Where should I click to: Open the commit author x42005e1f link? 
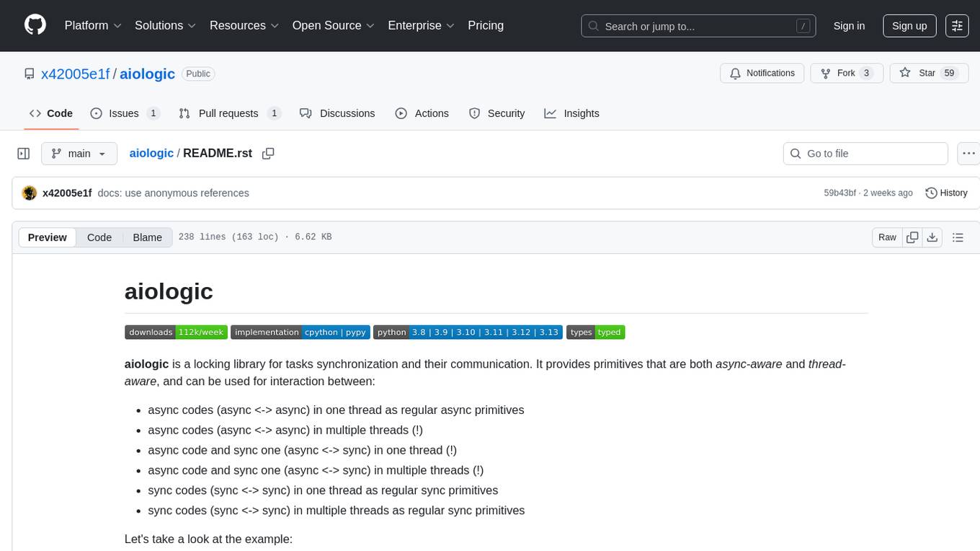pyautogui.click(x=67, y=193)
